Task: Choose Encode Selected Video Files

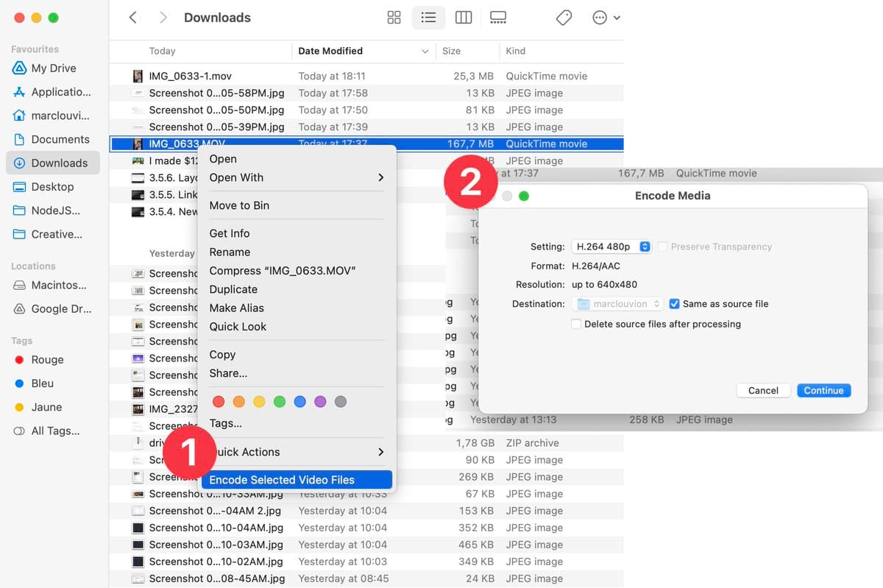Action: point(297,480)
